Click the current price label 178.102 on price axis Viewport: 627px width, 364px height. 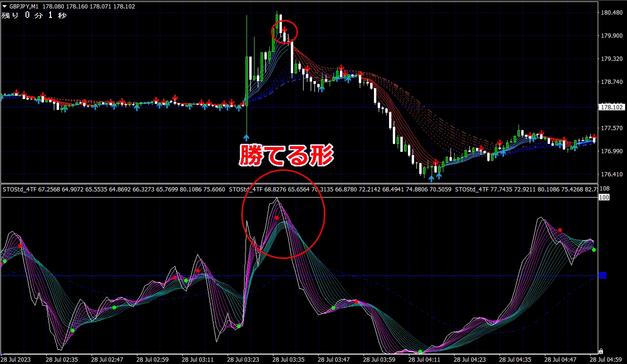(611, 107)
